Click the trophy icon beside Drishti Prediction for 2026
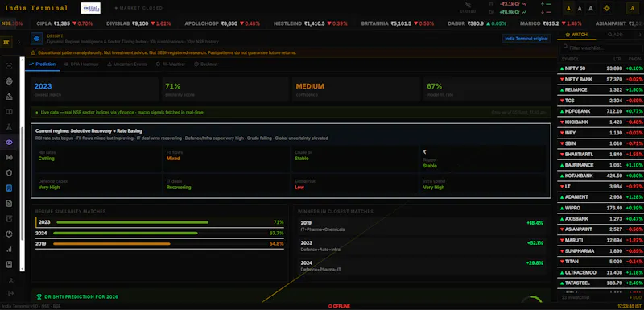 click(39, 296)
